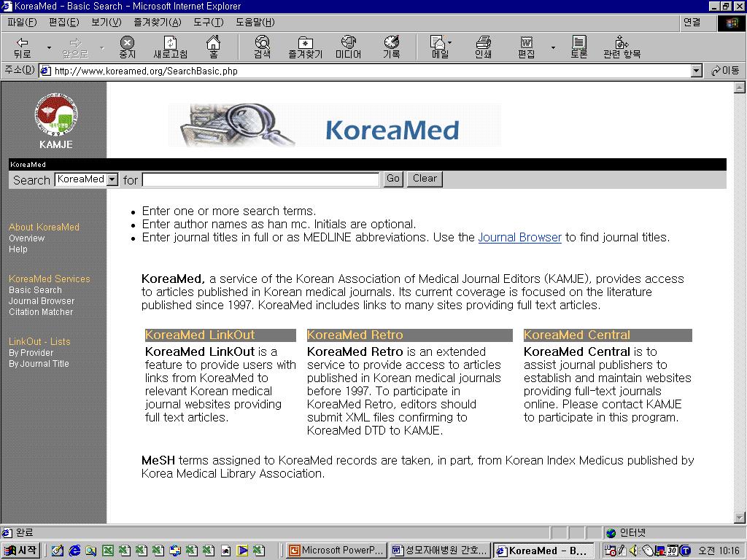Screen dimensions: 747x560
Task: Refresh the page with 새로고침
Action: (x=170, y=47)
